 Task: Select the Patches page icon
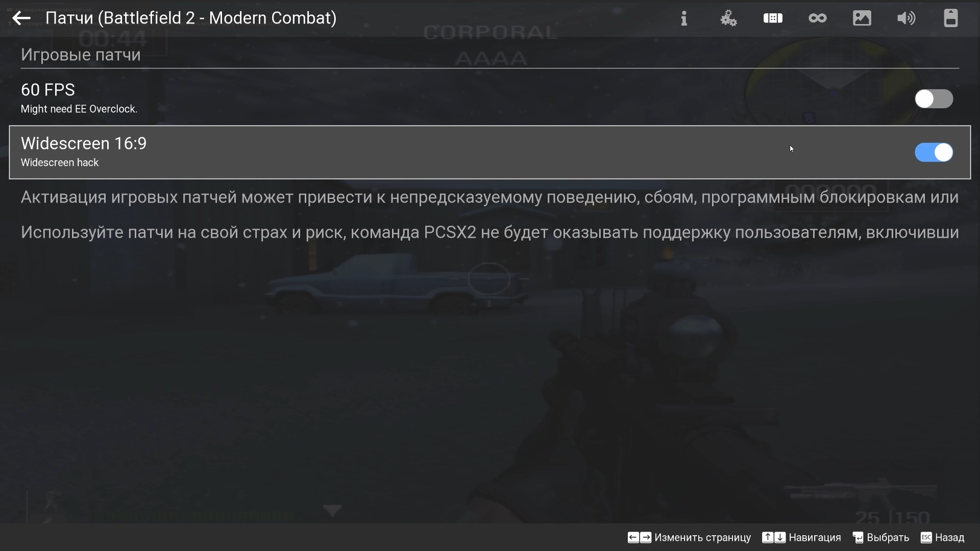click(x=773, y=18)
